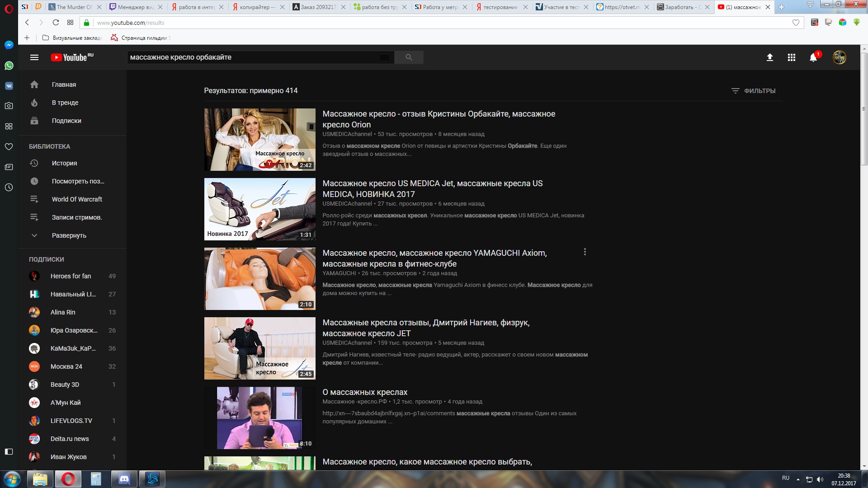Switch to the Заработать tab
This screenshot has height=488, width=868.
(x=683, y=7)
